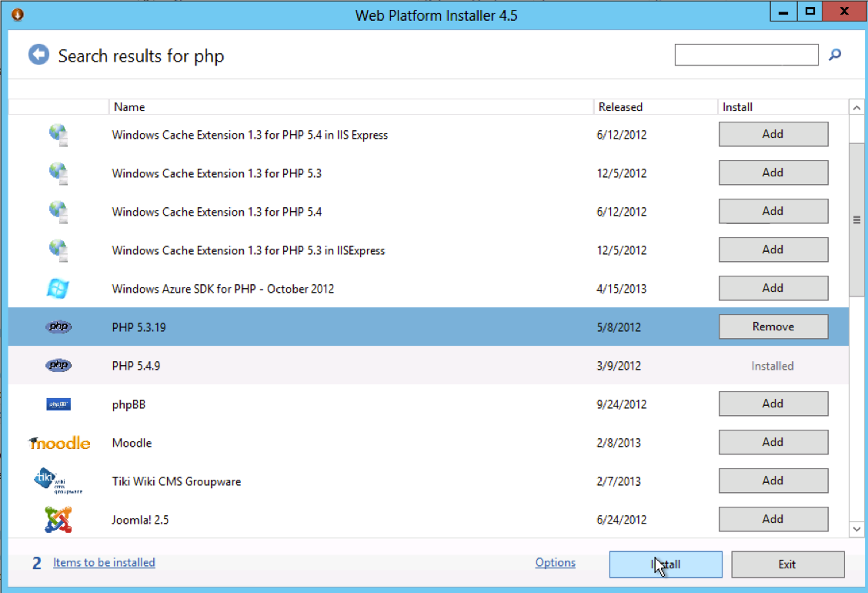868x593 pixels.
Task: Select Windows Azure SDK for PHP - October 2012 text
Action: point(223,289)
